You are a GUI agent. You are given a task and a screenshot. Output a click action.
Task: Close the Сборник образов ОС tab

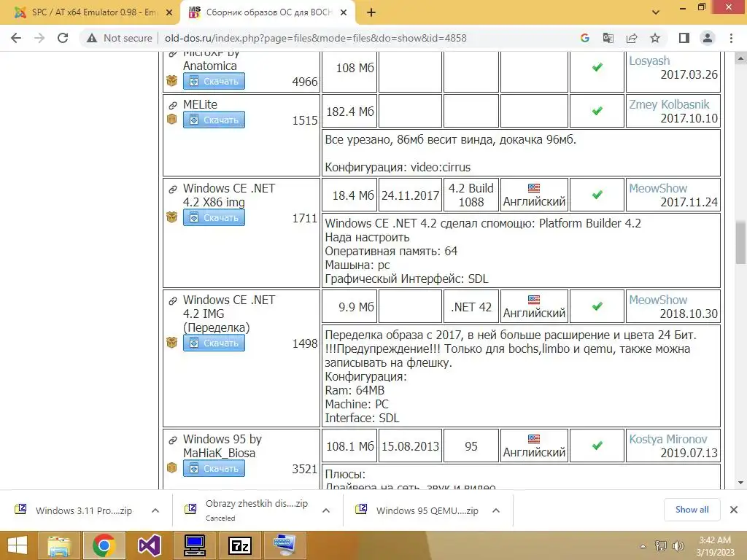[344, 13]
